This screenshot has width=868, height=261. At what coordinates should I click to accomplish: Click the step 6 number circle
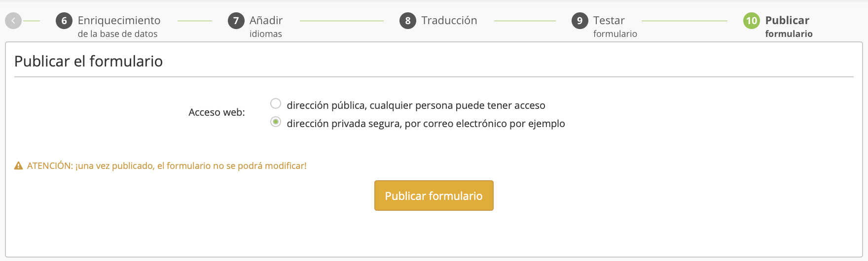[64, 21]
